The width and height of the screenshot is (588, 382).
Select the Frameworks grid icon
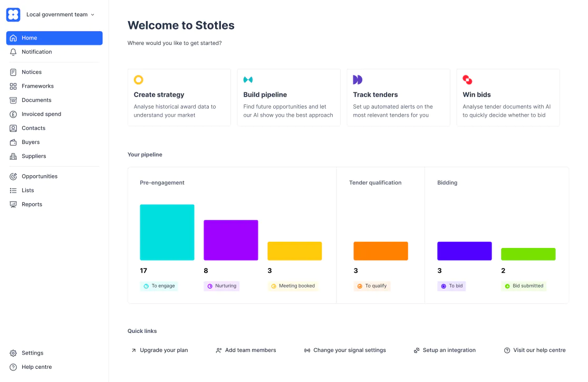click(x=13, y=87)
